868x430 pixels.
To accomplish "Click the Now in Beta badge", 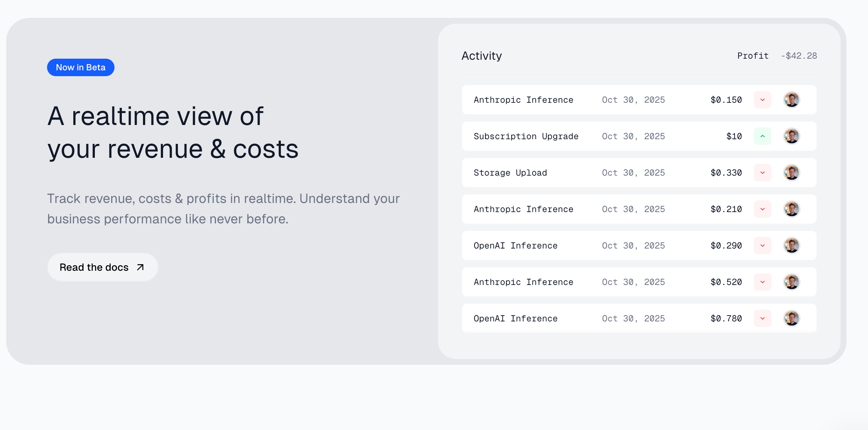I will (81, 67).
